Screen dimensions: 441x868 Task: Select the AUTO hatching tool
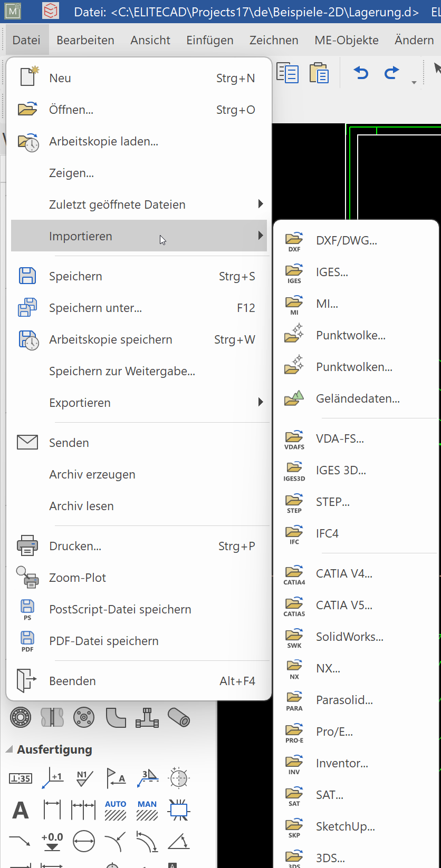tap(115, 810)
